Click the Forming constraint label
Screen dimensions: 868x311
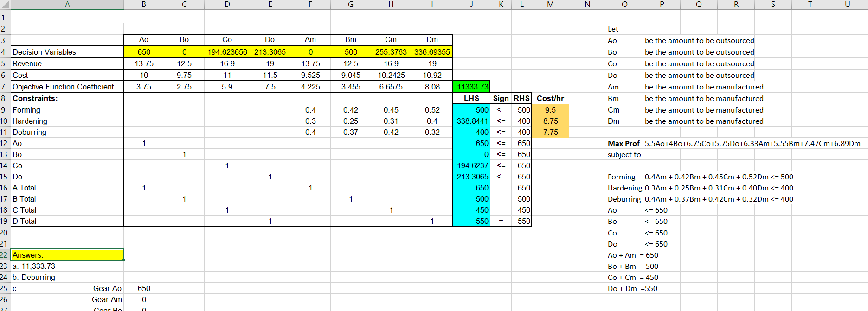tap(67, 110)
